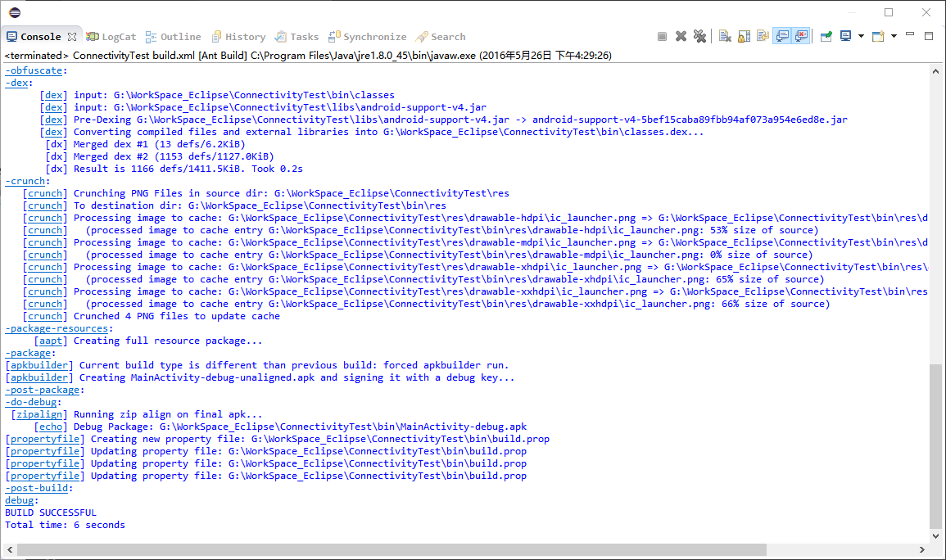
Task: Click the Open Console icon
Action: [878, 36]
